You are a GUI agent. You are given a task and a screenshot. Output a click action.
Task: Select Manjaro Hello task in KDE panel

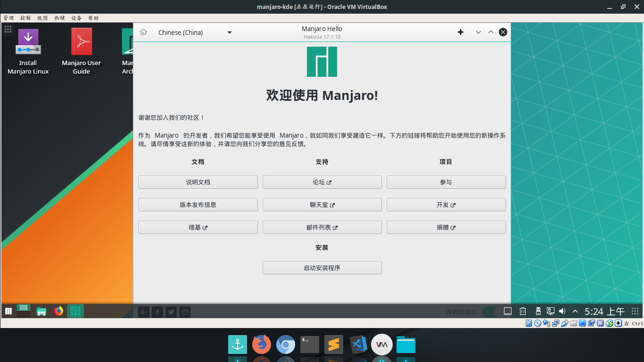point(75,311)
